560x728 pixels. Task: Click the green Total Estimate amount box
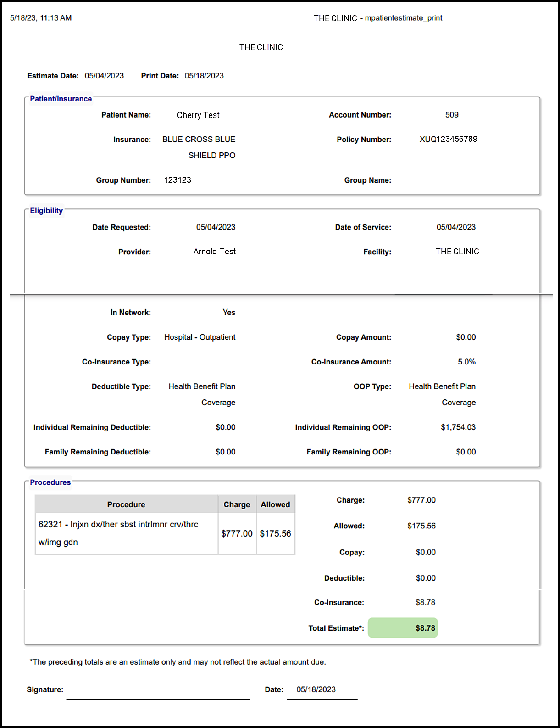tap(403, 627)
